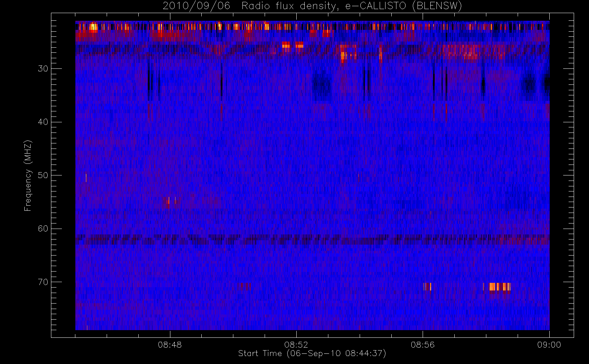This screenshot has width=589, height=364.
Task: Click the 08:52 time tick label
Action: point(296,345)
